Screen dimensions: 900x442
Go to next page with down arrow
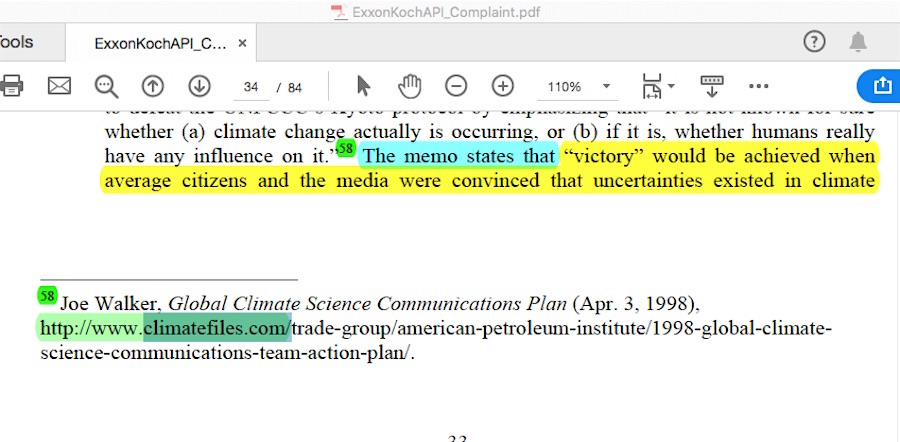coord(199,86)
